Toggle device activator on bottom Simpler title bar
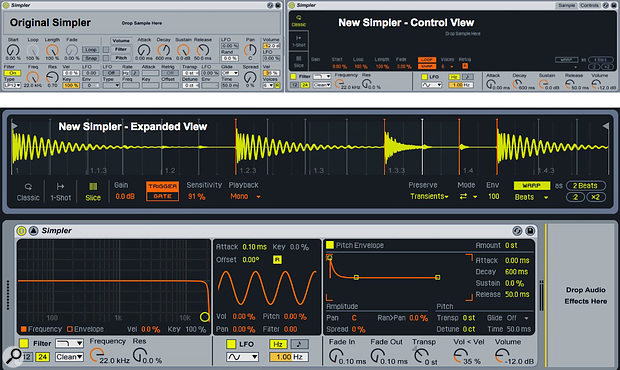The width and height of the screenshot is (620, 370). click(x=21, y=230)
